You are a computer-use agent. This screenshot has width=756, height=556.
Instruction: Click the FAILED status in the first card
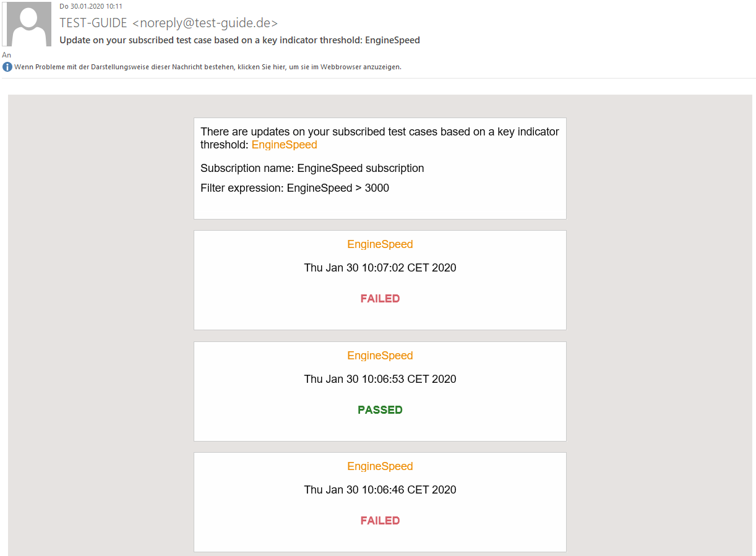(x=380, y=298)
